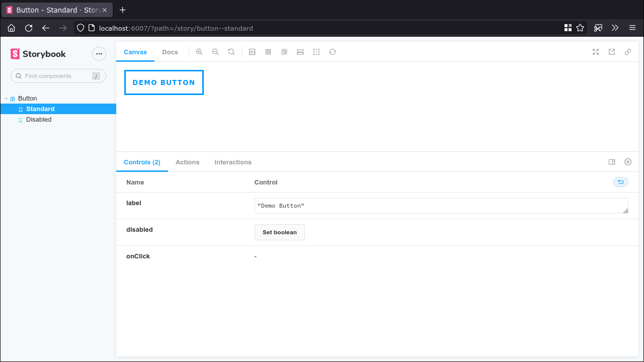Image resolution: width=644 pixels, height=362 pixels.
Task: Enter full screen canvas mode
Action: (596, 52)
